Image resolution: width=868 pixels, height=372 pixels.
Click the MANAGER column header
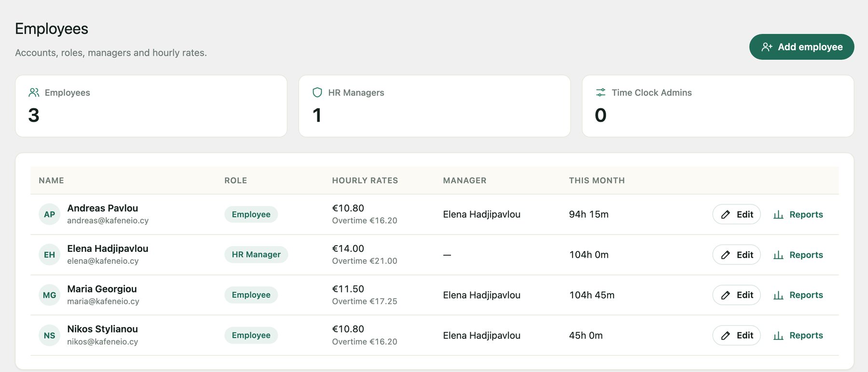coord(465,180)
